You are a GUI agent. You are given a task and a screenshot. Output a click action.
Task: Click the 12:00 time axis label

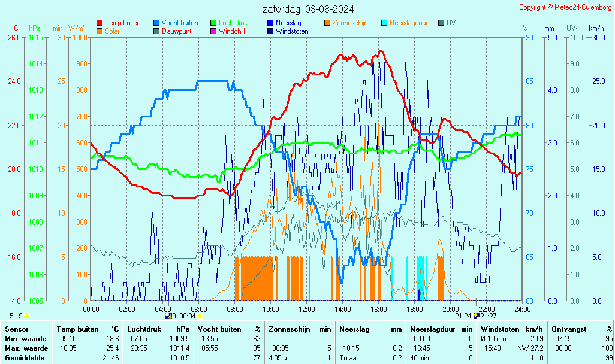307,309
